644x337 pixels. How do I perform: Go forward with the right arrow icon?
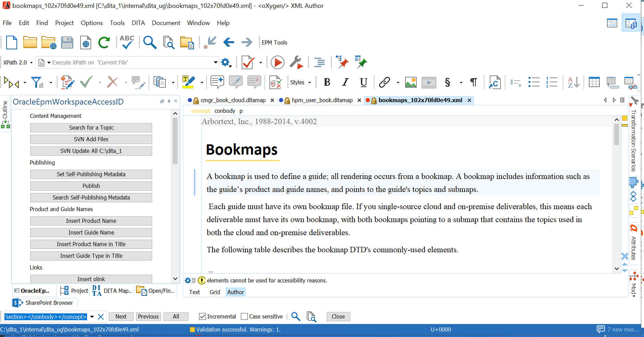[x=247, y=43]
